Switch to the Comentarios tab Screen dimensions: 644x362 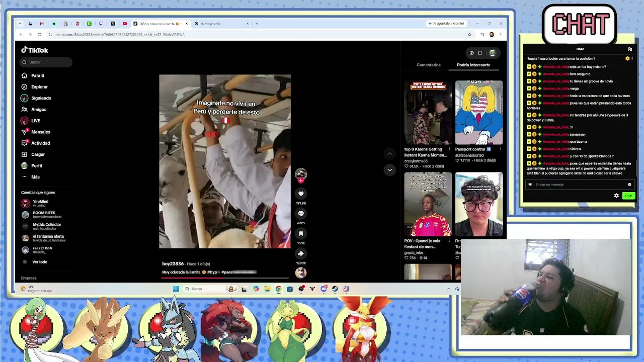tap(428, 65)
